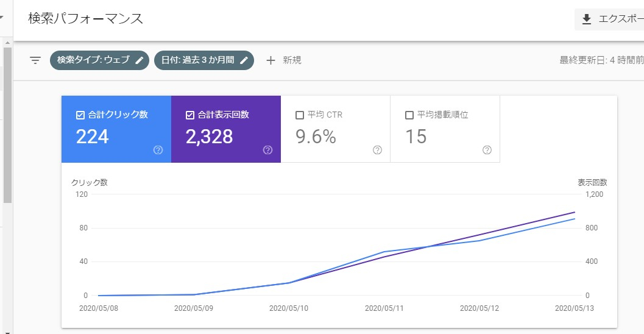Open help icon on 合計表示回数 card
The image size is (644, 334).
[267, 150]
